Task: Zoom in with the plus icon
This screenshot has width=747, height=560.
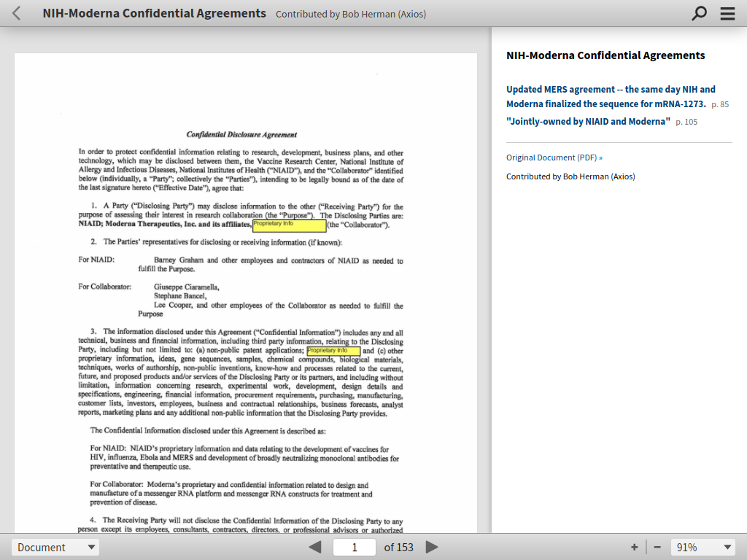Action: [634, 547]
